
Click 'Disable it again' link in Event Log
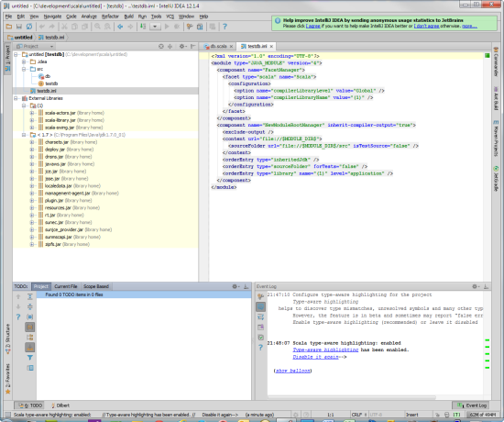coord(315,357)
